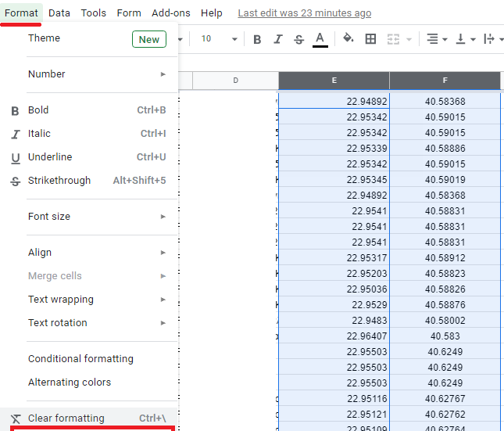Select cell with value 40.59019

[x=445, y=180]
